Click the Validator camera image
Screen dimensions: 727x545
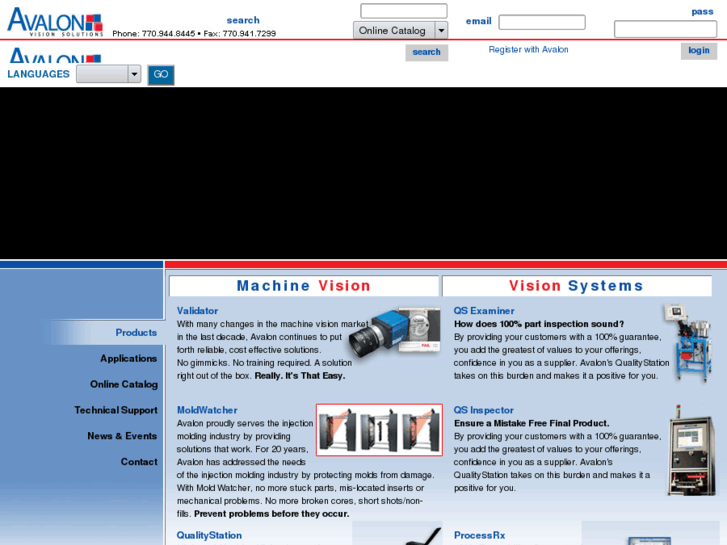(395, 331)
